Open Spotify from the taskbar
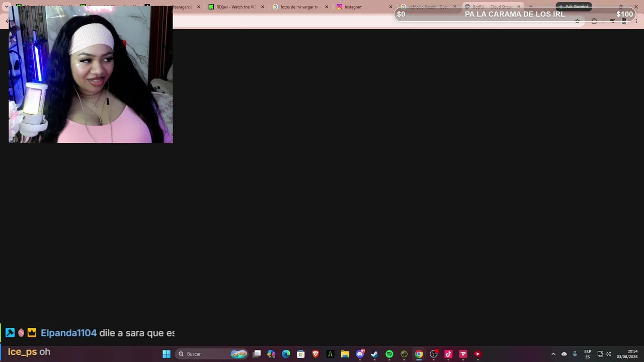Viewport: 644px width, 362px height. [389, 354]
